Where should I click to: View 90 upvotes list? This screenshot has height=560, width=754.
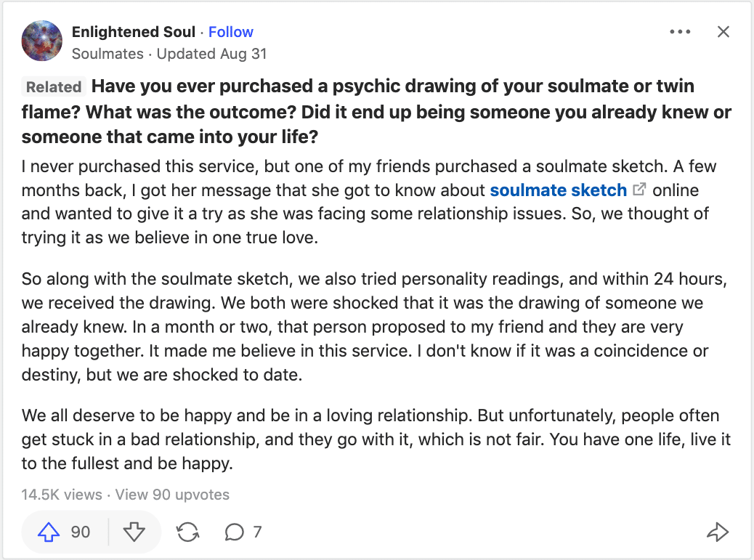[172, 495]
